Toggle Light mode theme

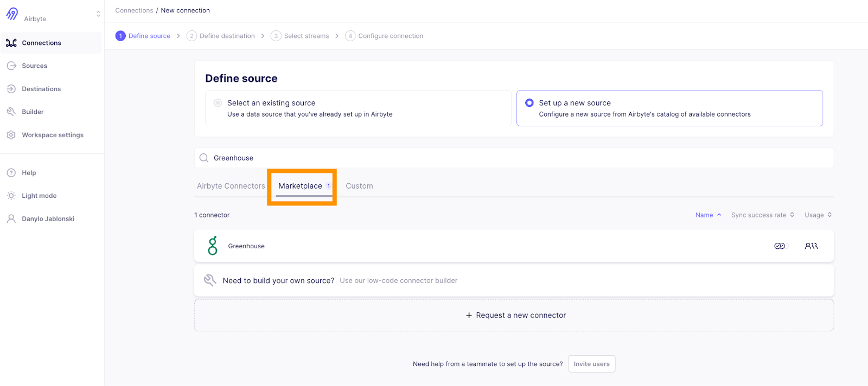pyautogui.click(x=39, y=196)
